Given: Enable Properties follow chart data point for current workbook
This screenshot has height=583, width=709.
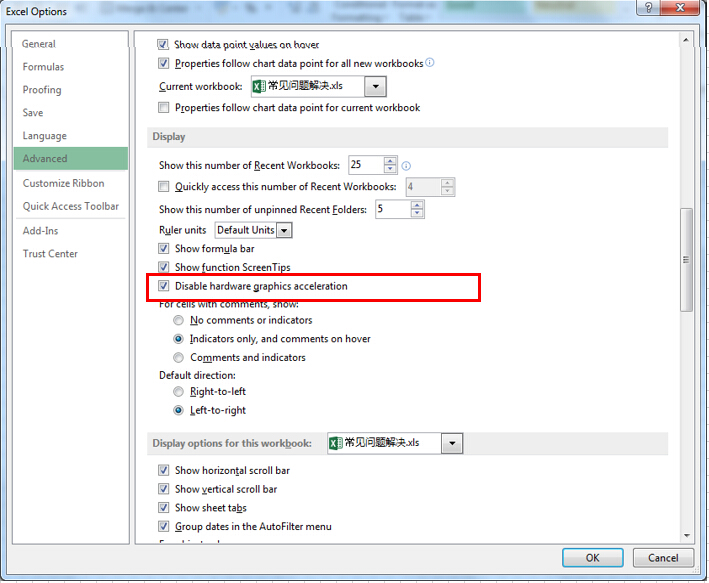Looking at the screenshot, I should (x=163, y=107).
